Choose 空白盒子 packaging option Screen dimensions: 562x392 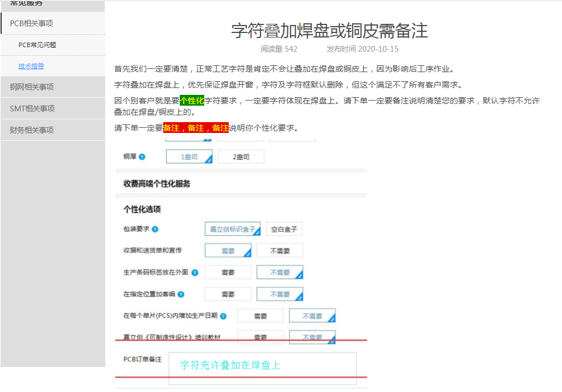pos(284,229)
